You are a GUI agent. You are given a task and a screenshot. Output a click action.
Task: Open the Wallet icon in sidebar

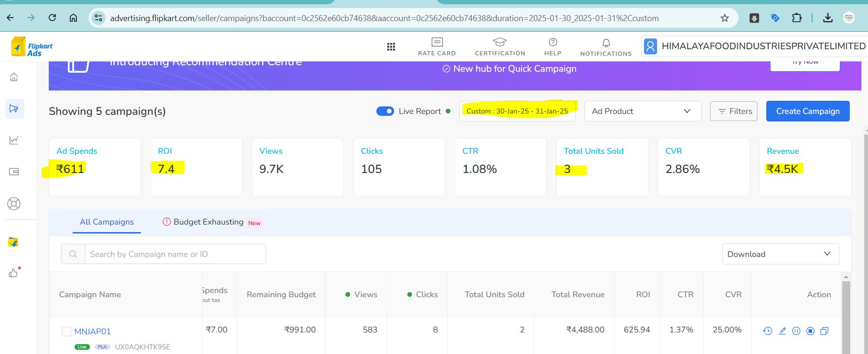click(14, 172)
